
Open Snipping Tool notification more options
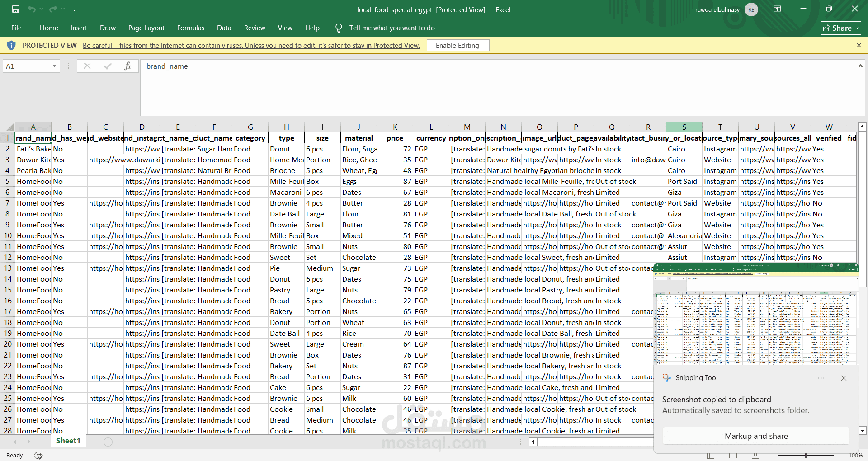821,378
